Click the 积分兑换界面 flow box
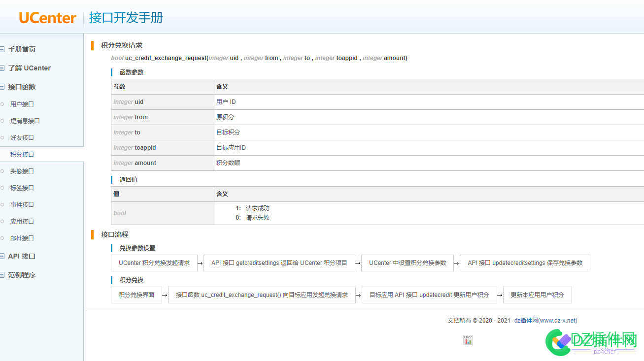Screen dimensions: 644x361 (x=136, y=295)
